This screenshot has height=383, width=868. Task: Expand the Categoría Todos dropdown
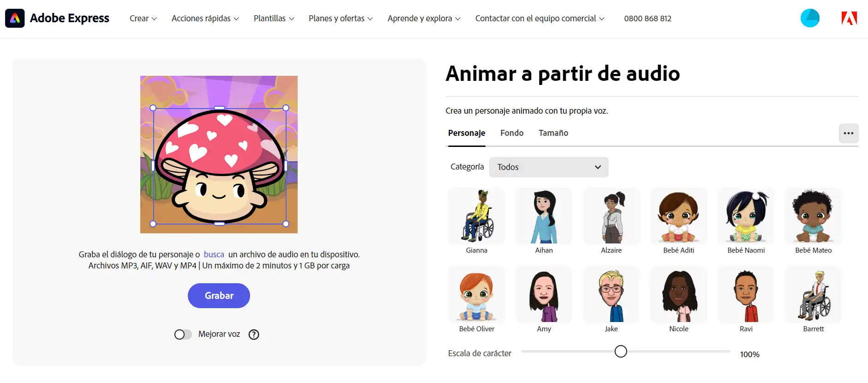(549, 167)
